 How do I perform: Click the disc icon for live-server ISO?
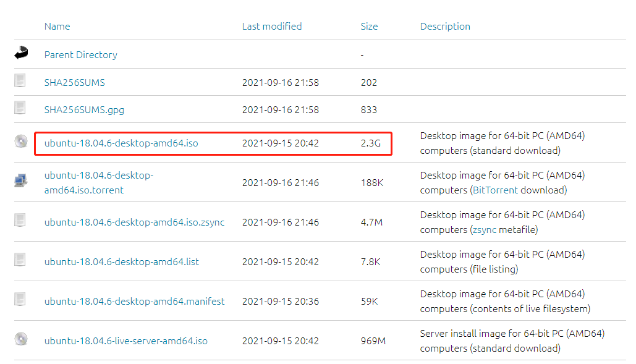pyautogui.click(x=21, y=339)
